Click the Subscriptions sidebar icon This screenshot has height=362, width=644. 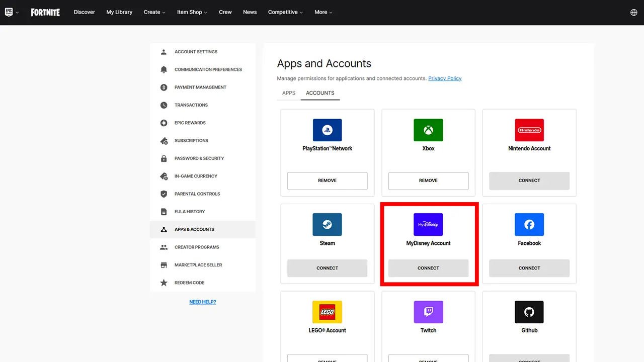pyautogui.click(x=164, y=141)
